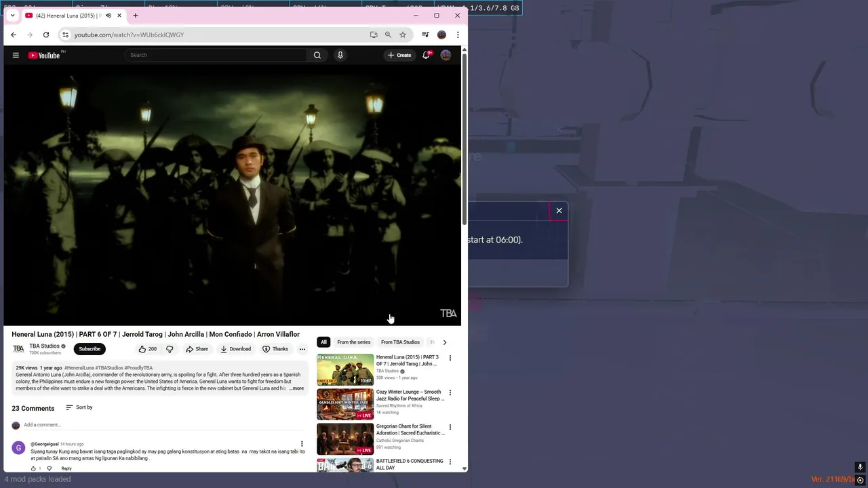The image size is (868, 488).
Task: Open Sort by comments dropdown
Action: [x=79, y=407]
